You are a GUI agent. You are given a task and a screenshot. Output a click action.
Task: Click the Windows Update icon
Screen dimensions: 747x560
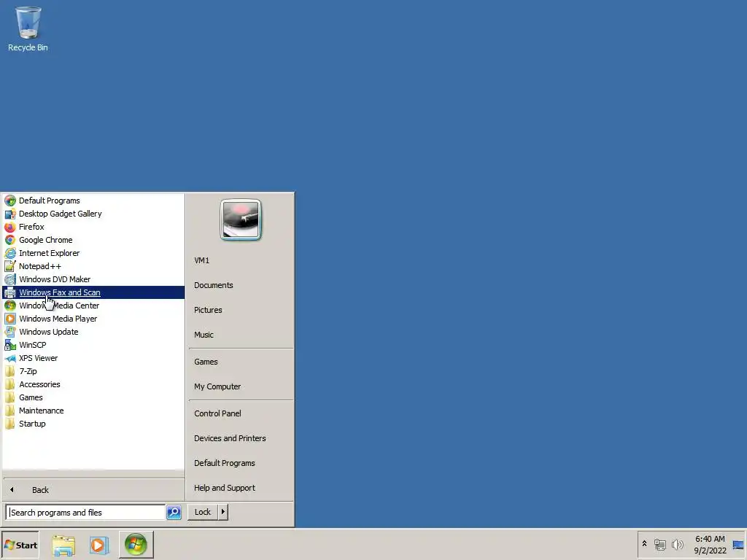click(10, 332)
